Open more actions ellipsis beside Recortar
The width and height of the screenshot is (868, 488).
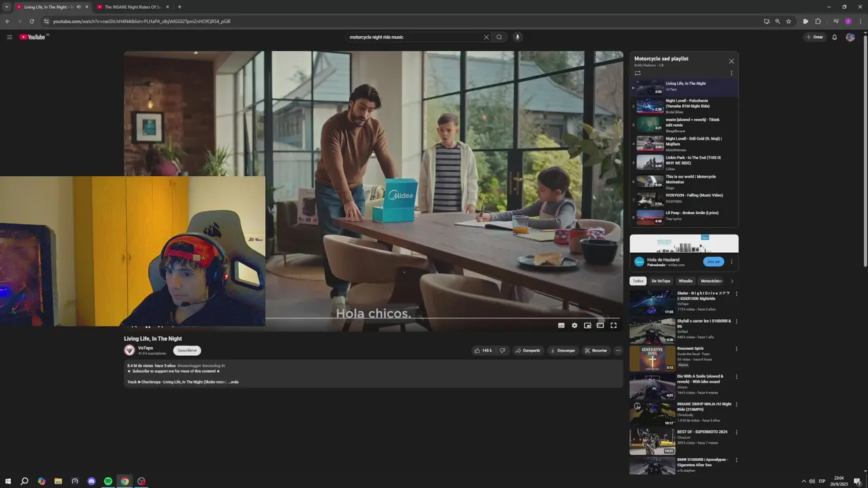pos(618,350)
